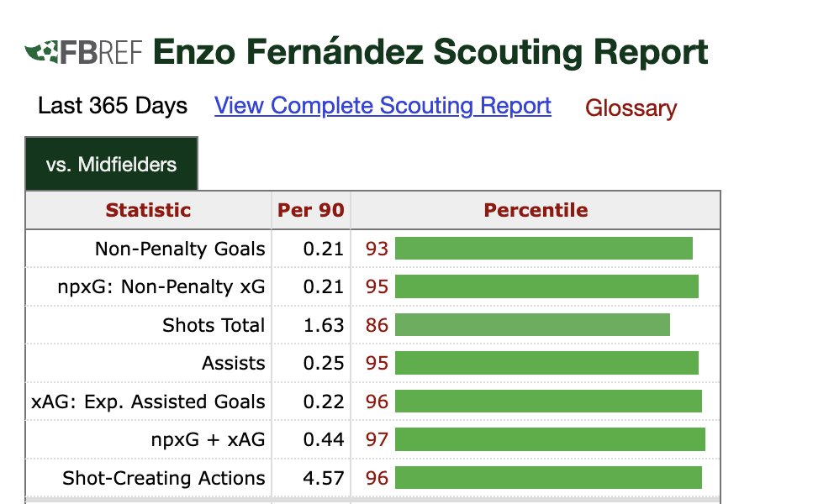Screen dimensions: 834x504
Task: Click the Enzo Fernández Scouting Report heading
Action: [430, 52]
